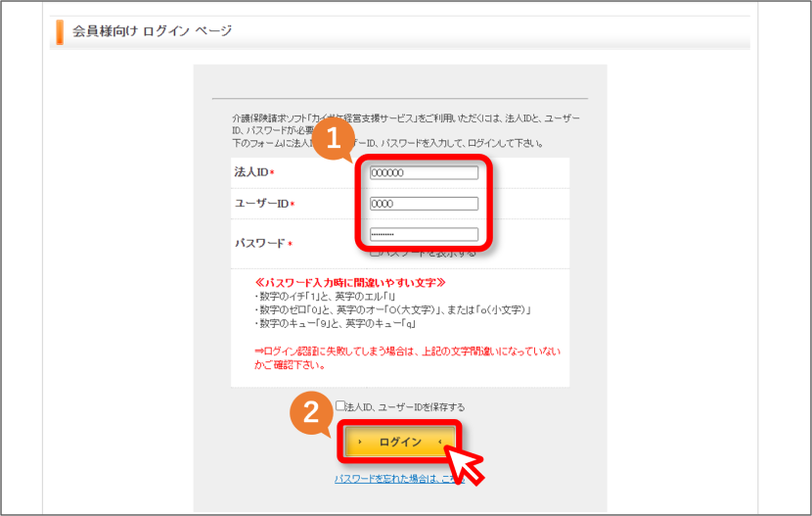This screenshot has height=516, width=812.
Task: Click the orange number 1 callout marker
Action: (x=334, y=138)
